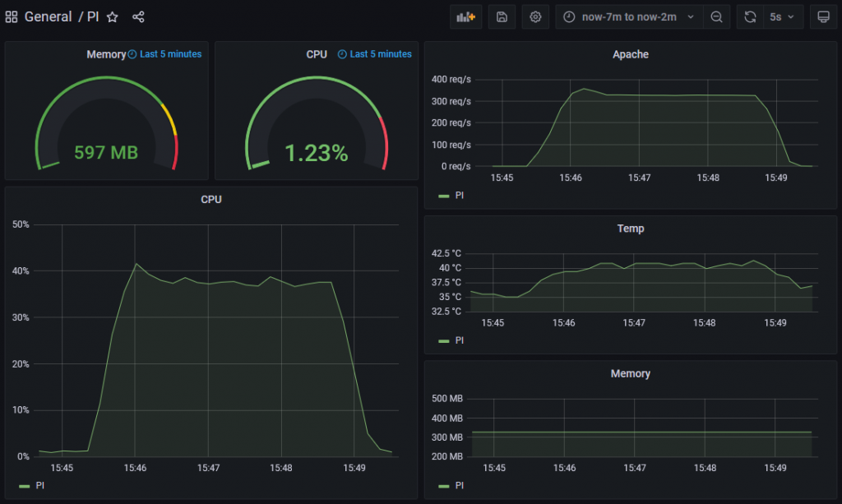
Task: Expand the 5s refresh interval dropdown
Action: point(781,16)
